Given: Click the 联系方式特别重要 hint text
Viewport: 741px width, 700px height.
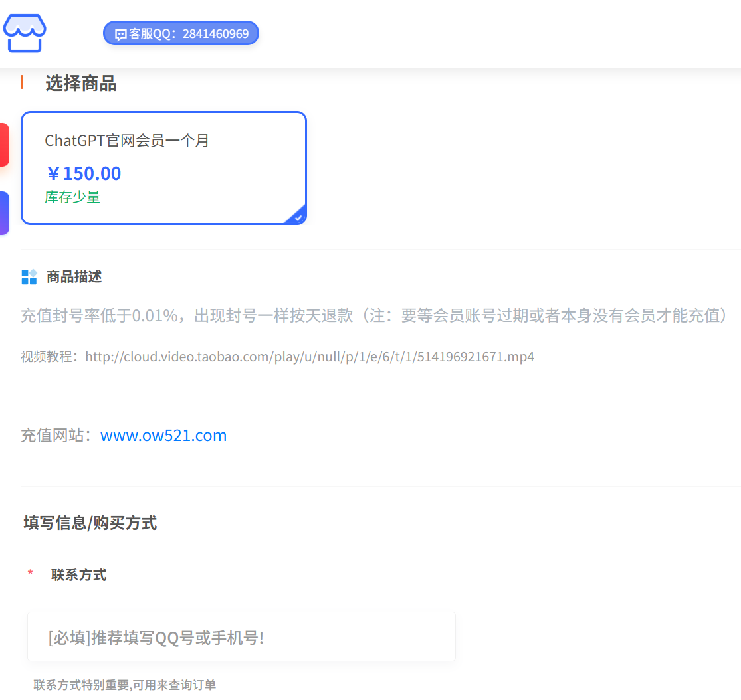Looking at the screenshot, I should (x=125, y=685).
